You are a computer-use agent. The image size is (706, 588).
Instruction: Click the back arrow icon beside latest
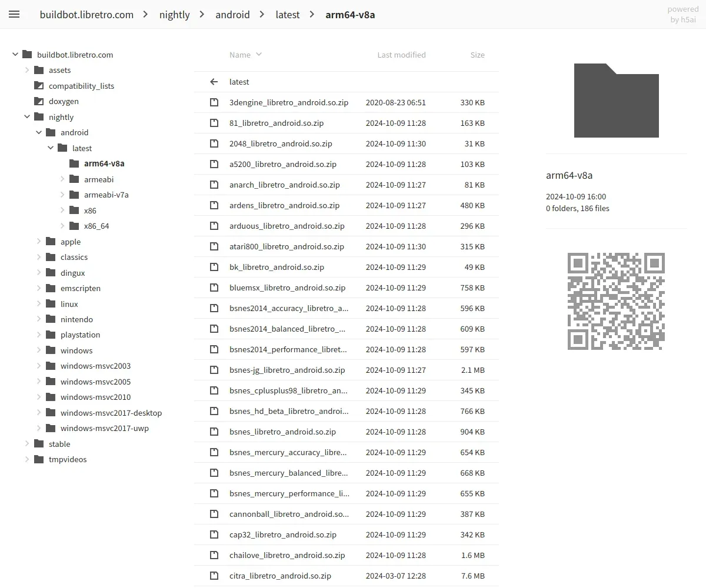tap(214, 82)
